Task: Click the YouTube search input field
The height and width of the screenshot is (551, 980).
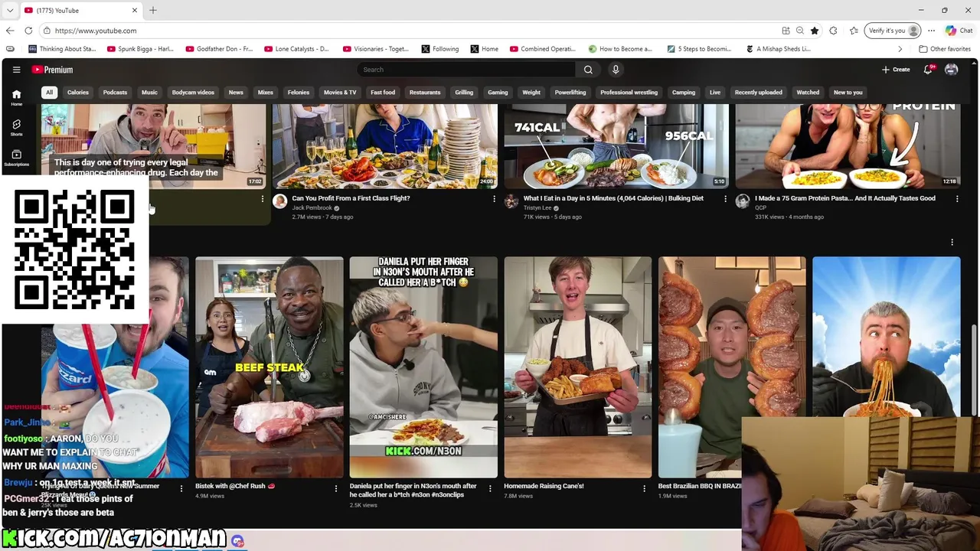Action: coord(465,70)
